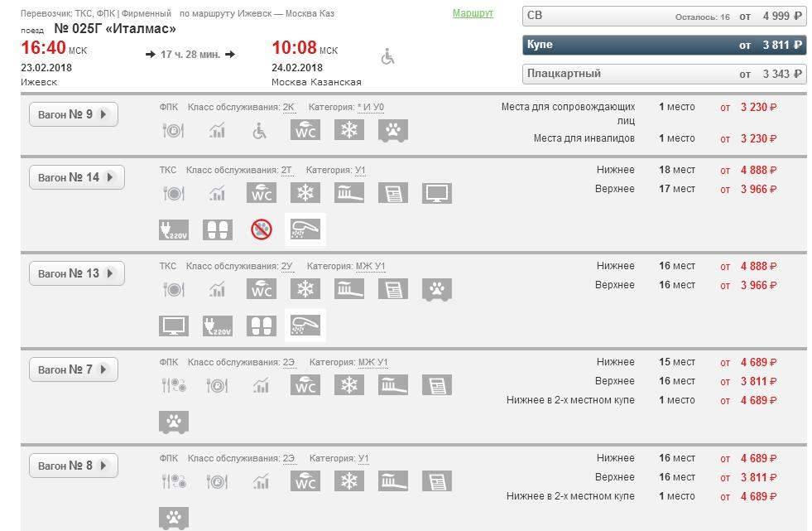Image resolution: width=812 pixels, height=531 pixels.
Task: Click train number № 025Г «Италмас» heading
Action: 115,28
